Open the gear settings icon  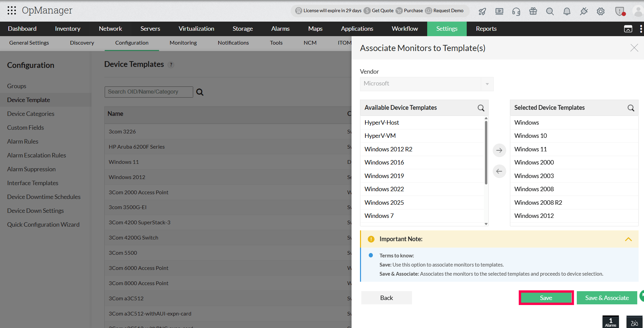click(600, 11)
